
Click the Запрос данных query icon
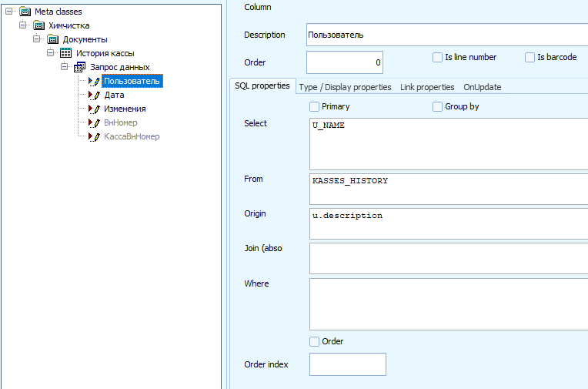click(x=79, y=67)
